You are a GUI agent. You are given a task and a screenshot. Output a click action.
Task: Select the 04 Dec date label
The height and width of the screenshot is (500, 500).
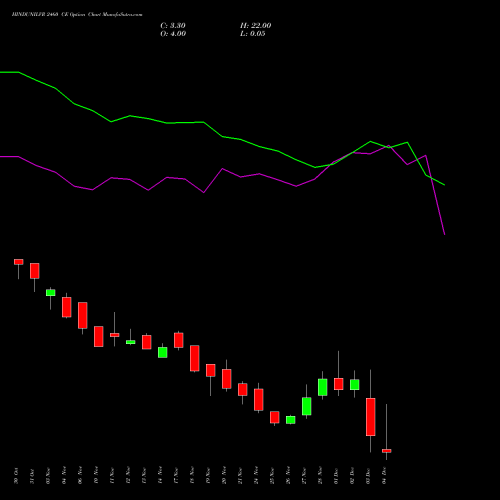coord(384,476)
